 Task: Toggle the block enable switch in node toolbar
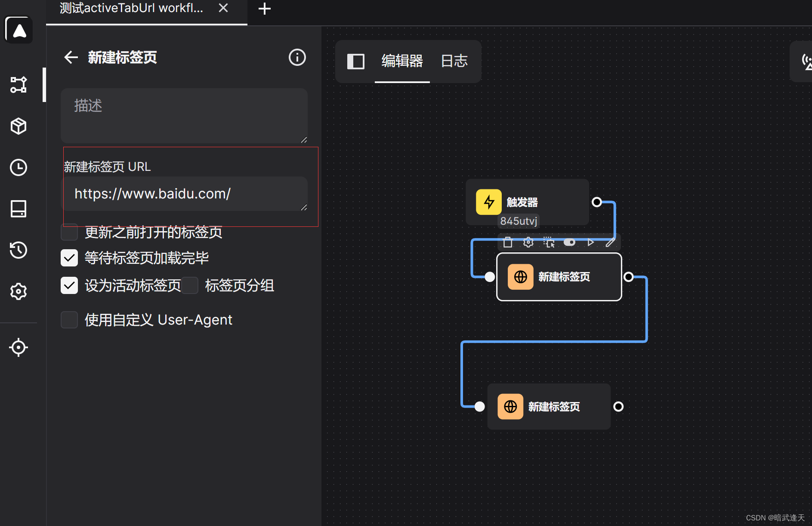(x=569, y=242)
